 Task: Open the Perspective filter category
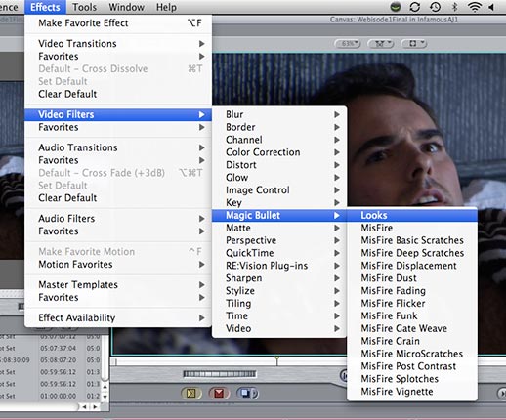coord(279,240)
